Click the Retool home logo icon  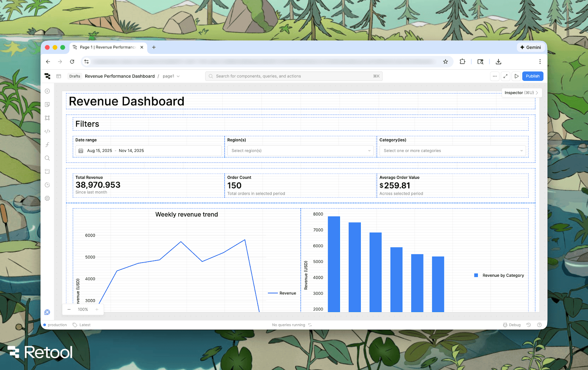[x=47, y=76]
